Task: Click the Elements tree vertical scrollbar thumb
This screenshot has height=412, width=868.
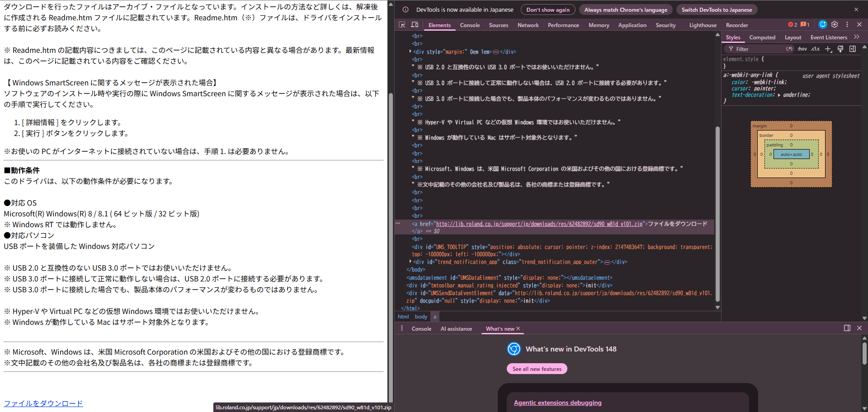Action: 717,215
